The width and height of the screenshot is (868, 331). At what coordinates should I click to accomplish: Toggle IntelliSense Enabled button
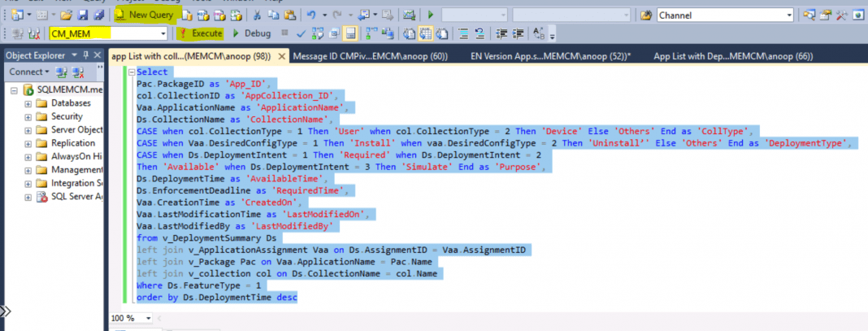click(x=350, y=33)
